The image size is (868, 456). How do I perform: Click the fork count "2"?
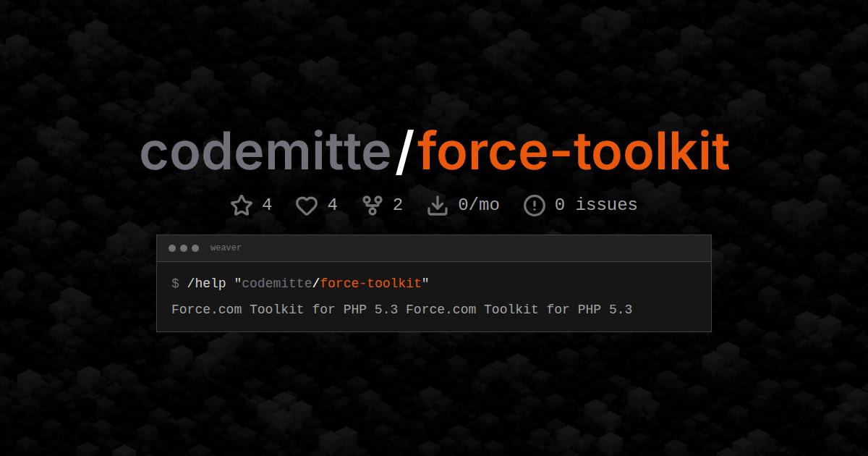click(397, 205)
